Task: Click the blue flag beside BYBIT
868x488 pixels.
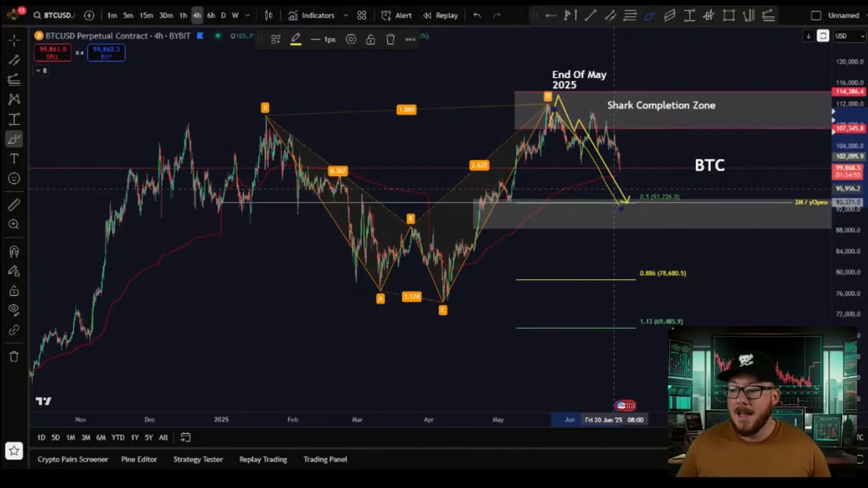Action: pos(200,36)
